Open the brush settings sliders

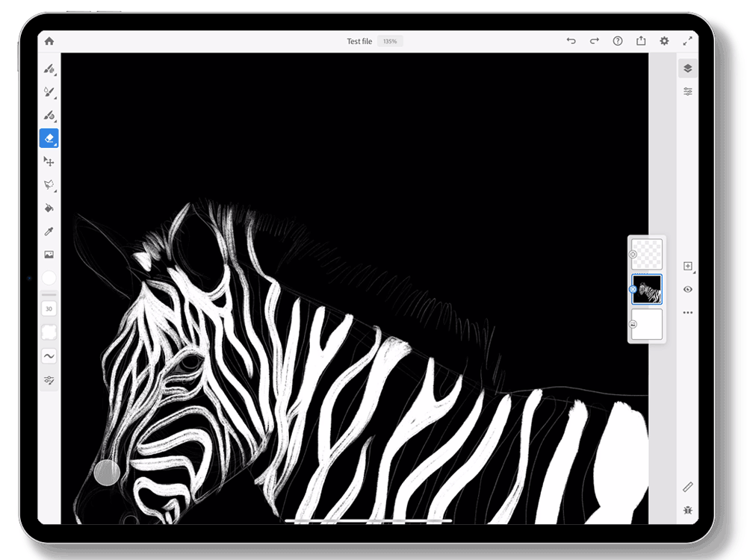[49, 380]
